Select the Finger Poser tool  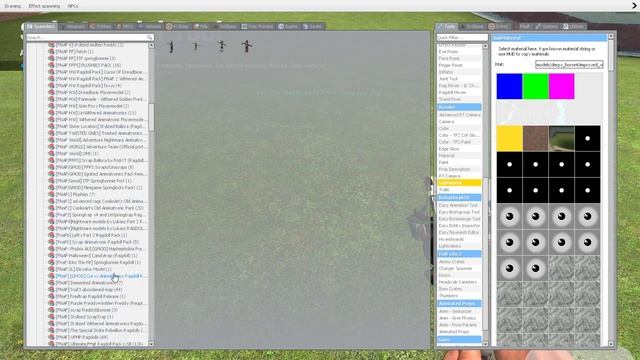click(459, 65)
